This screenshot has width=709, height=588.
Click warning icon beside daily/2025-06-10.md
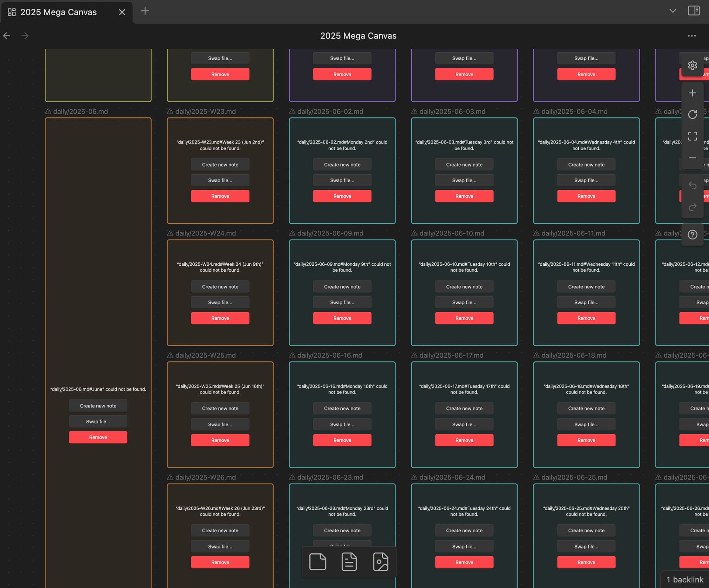coord(414,233)
